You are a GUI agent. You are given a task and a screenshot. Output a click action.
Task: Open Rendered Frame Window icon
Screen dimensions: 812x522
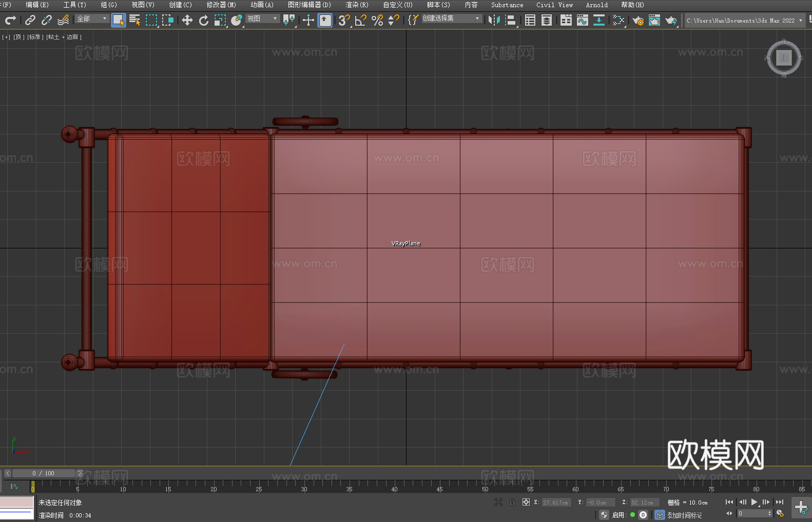[x=654, y=20]
